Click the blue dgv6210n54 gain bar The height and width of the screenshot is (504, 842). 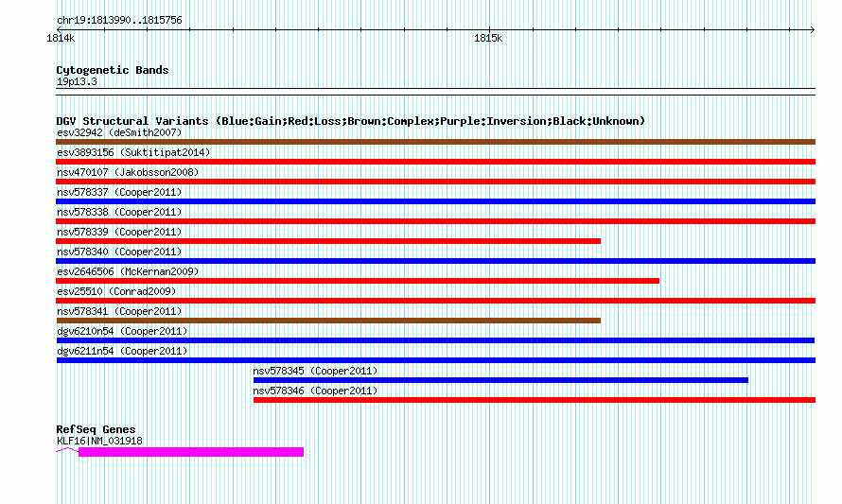(x=435, y=340)
